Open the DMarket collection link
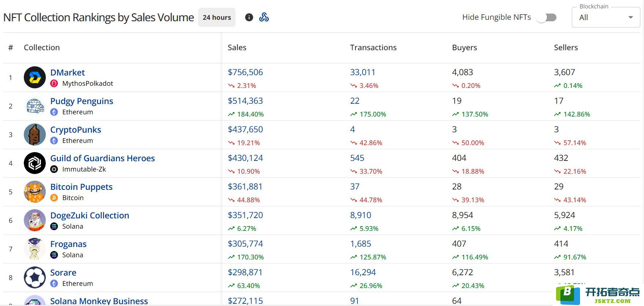The image size is (644, 306). pos(67,73)
